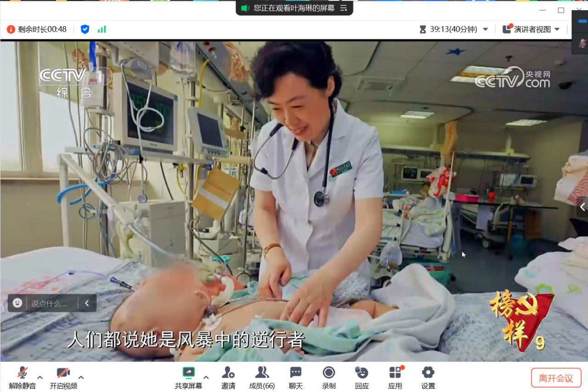Turn on camera via 开启视频
Image resolution: width=588 pixels, height=392 pixels.
pos(63,373)
